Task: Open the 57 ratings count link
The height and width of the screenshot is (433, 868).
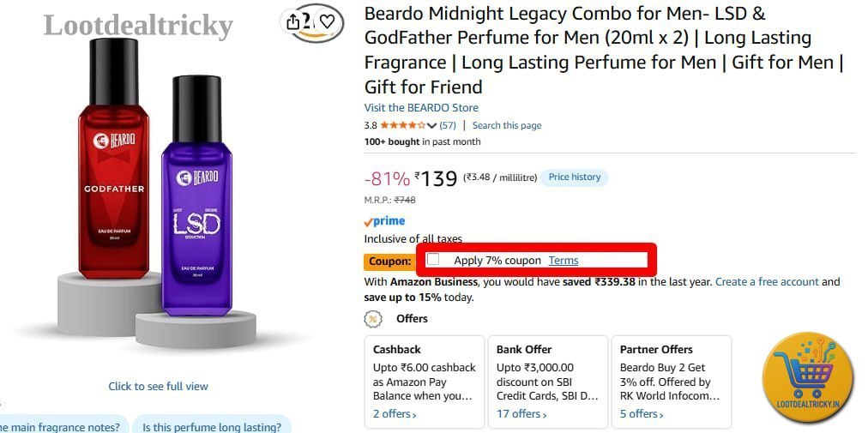Action: click(447, 126)
